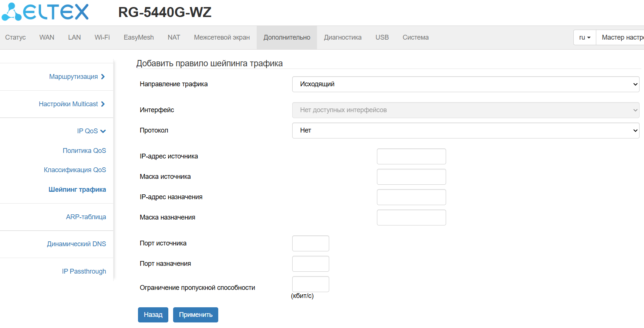The width and height of the screenshot is (644, 328).
Task: Go to the Динамический DNS page
Action: pyautogui.click(x=76, y=244)
